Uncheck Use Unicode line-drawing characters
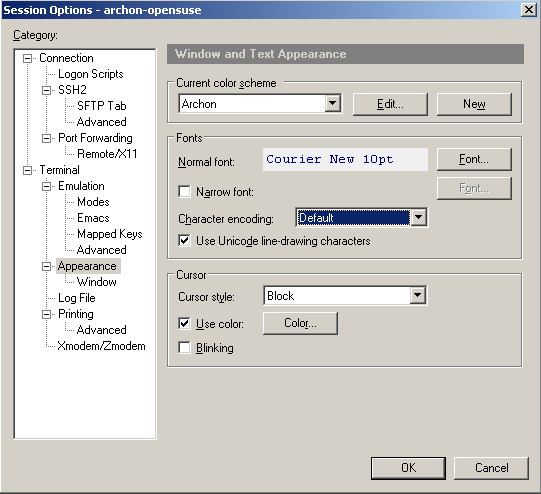This screenshot has height=494, width=541. [x=184, y=240]
